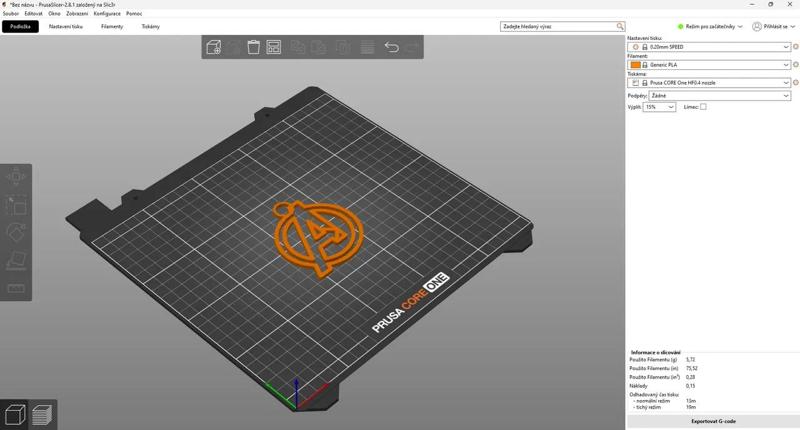The height and width of the screenshot is (430, 800).
Task: Switch to 3D editor view cube icon
Action: 15,415
